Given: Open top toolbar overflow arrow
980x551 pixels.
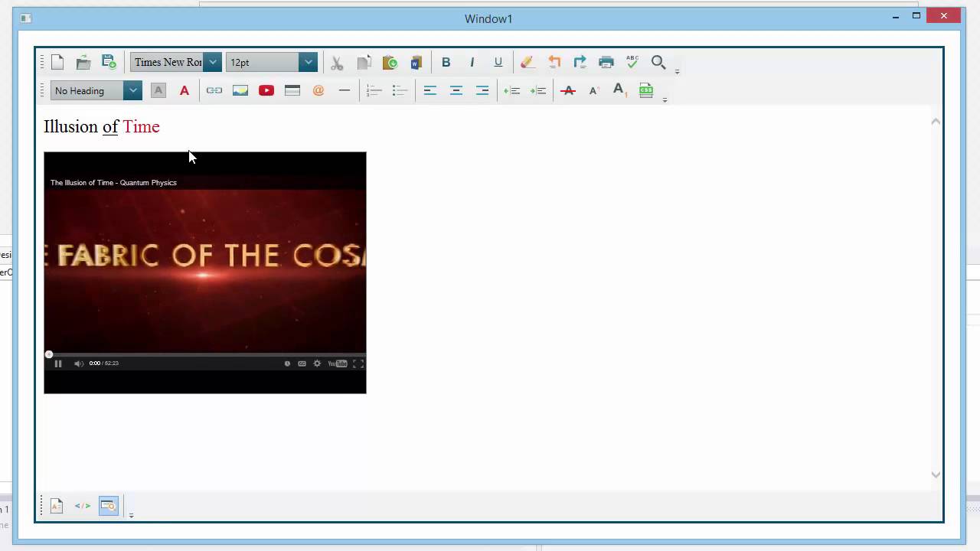Looking at the screenshot, I should click(x=677, y=71).
